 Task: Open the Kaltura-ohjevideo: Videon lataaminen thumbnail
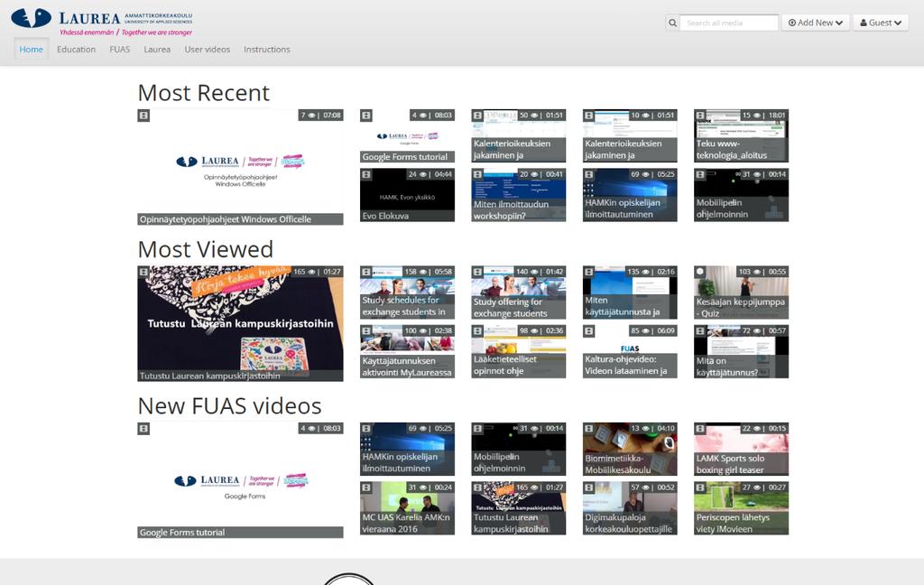point(630,351)
